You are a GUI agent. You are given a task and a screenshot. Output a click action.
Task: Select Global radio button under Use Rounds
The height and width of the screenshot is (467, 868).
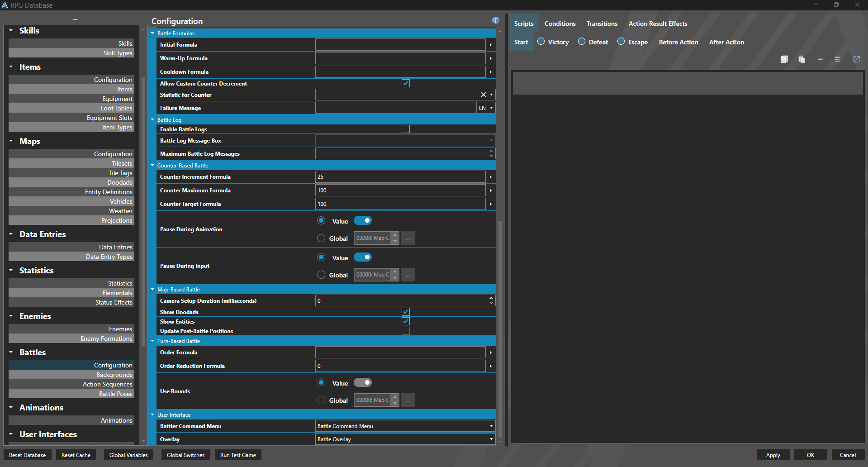click(321, 400)
